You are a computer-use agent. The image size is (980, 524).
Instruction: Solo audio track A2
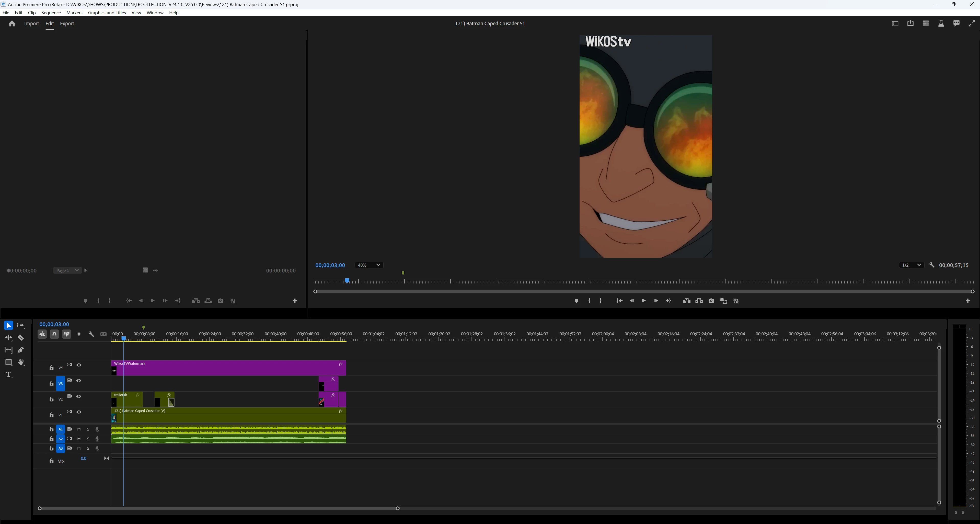(88, 439)
